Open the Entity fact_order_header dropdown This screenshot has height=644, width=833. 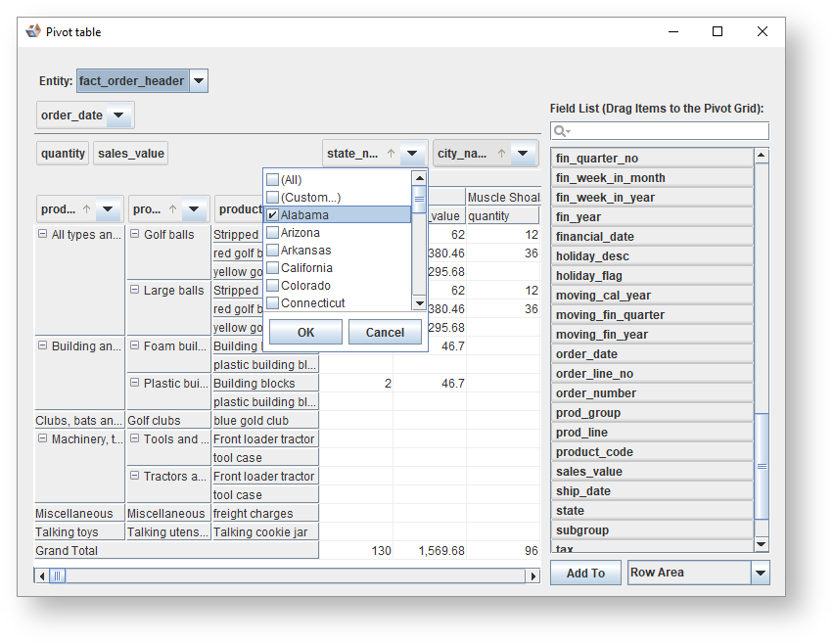[x=198, y=81]
